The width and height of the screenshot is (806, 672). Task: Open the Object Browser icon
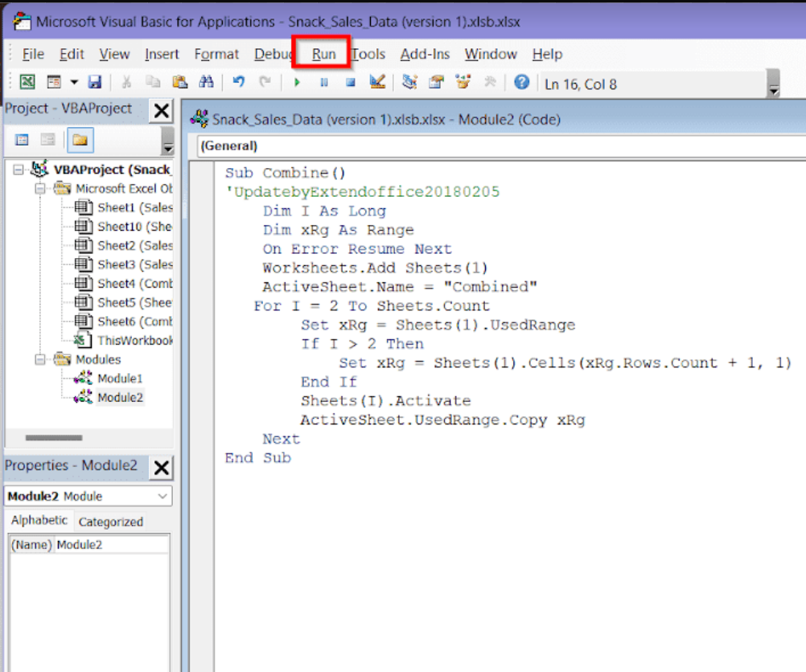(x=463, y=82)
